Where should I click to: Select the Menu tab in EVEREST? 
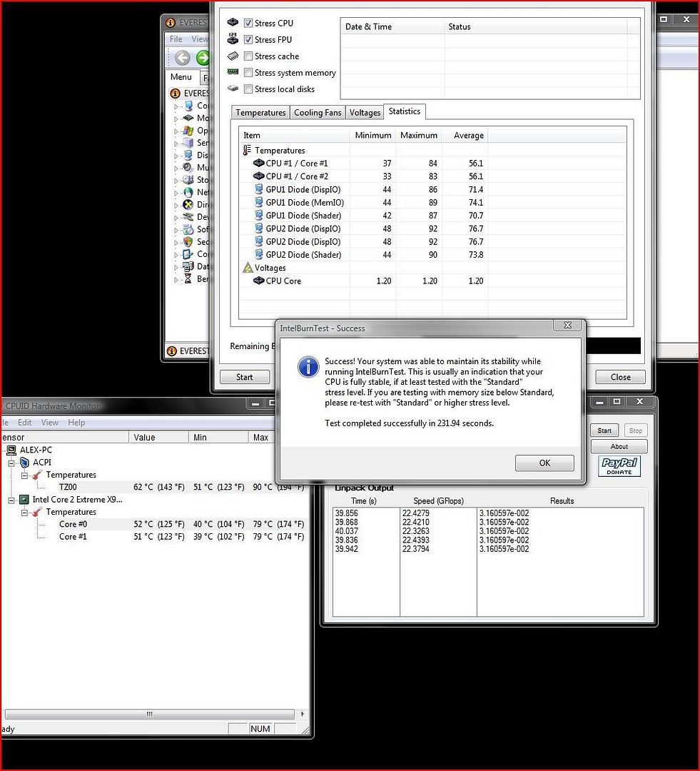[181, 77]
